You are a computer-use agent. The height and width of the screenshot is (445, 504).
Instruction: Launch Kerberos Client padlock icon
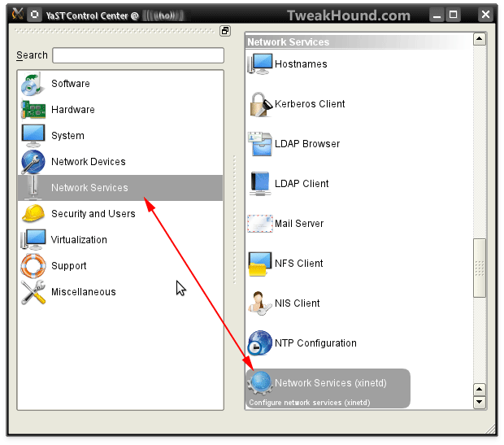pos(261,104)
